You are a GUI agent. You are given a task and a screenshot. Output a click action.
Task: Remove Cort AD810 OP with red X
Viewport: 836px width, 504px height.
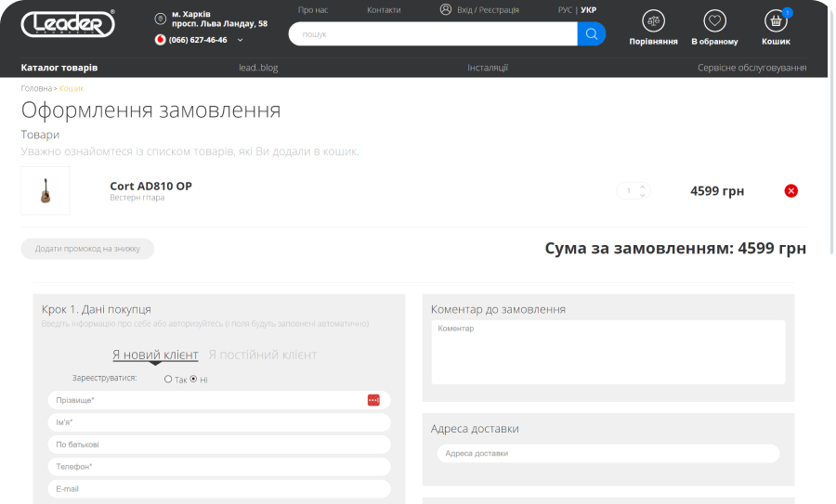791,190
